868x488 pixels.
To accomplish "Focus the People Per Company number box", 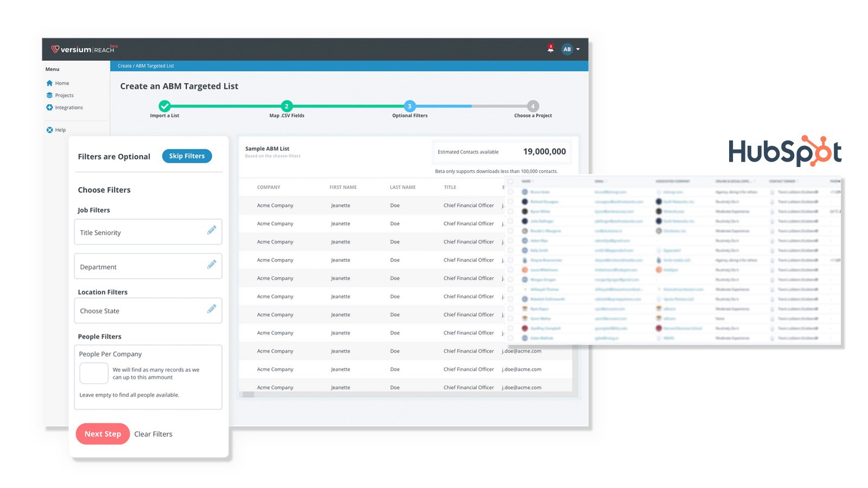I will 94,373.
